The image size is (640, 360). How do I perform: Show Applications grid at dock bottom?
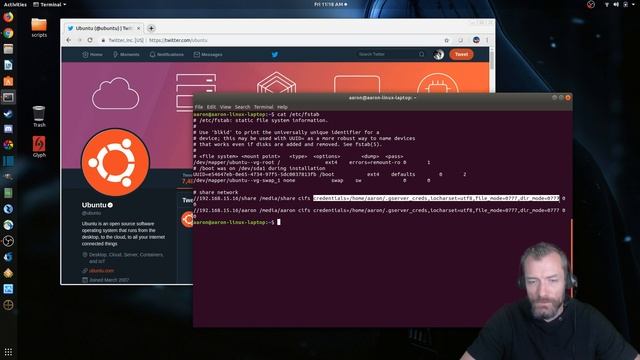8,351
